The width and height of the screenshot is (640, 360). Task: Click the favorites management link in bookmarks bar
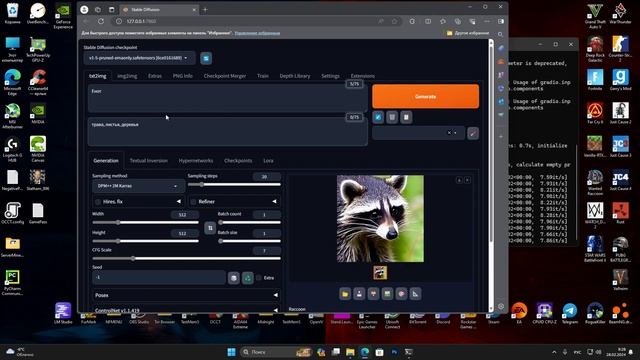257,33
